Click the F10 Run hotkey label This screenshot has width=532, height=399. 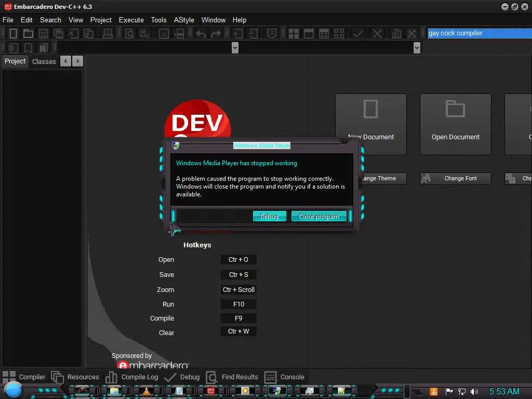pyautogui.click(x=238, y=304)
